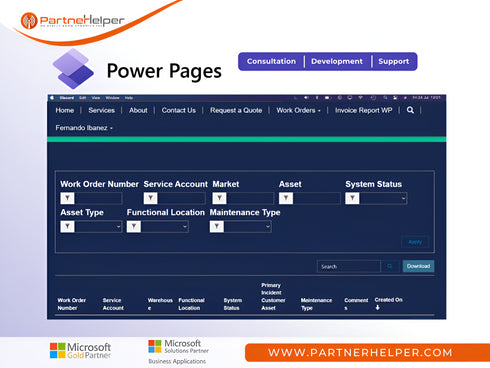Image resolution: width=490 pixels, height=368 pixels.
Task: Open the Request a Quote nav item
Action: point(236,110)
